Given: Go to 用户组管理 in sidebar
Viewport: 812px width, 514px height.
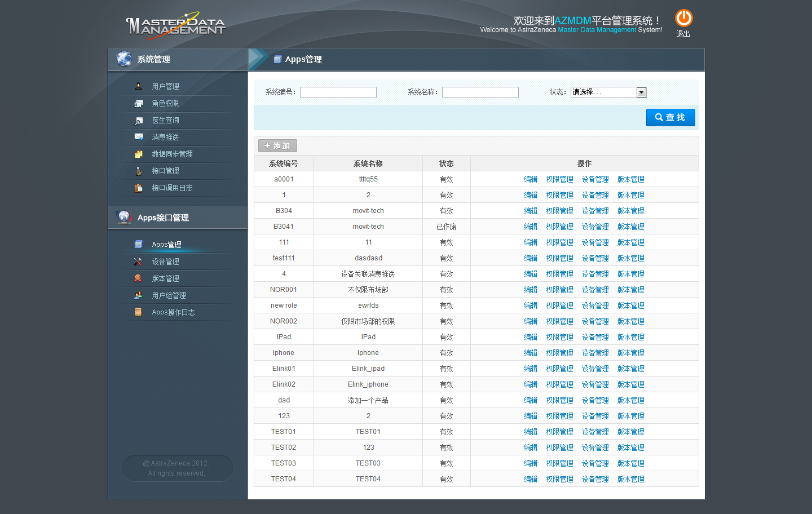Looking at the screenshot, I should 169,295.
